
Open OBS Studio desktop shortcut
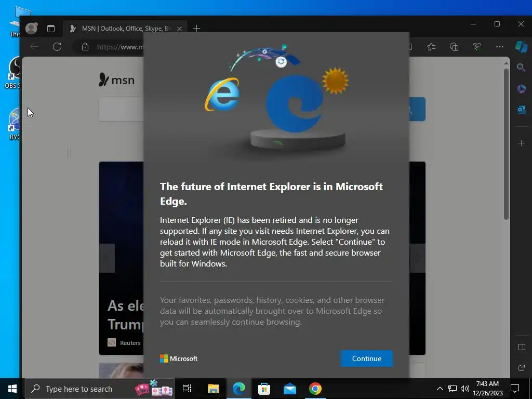12,73
